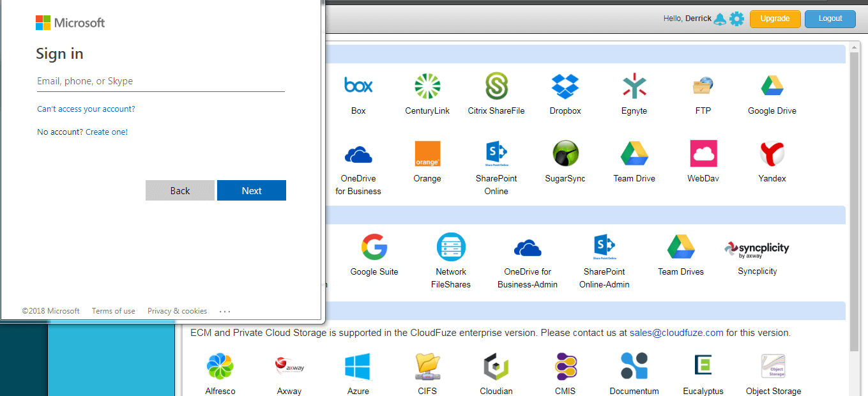The width and height of the screenshot is (868, 396).
Task: Open Privacy & cookies link
Action: [178, 311]
